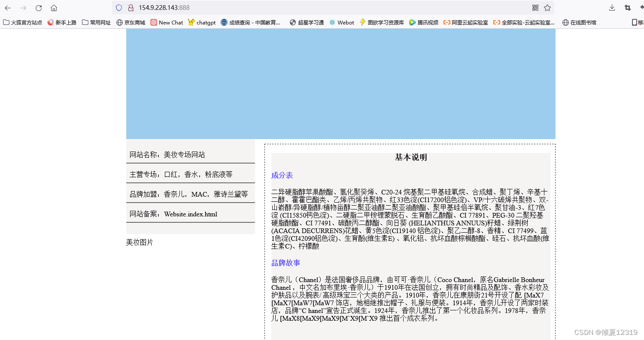Open the 腾讯视频 bookmark
Image resolution: width=644 pixels, height=340 pixels.
coord(424,22)
